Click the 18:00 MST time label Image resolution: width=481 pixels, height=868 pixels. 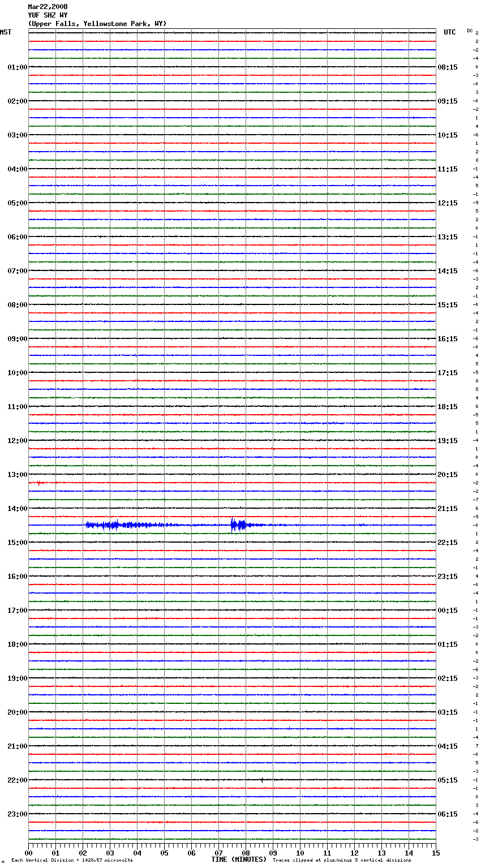click(17, 644)
